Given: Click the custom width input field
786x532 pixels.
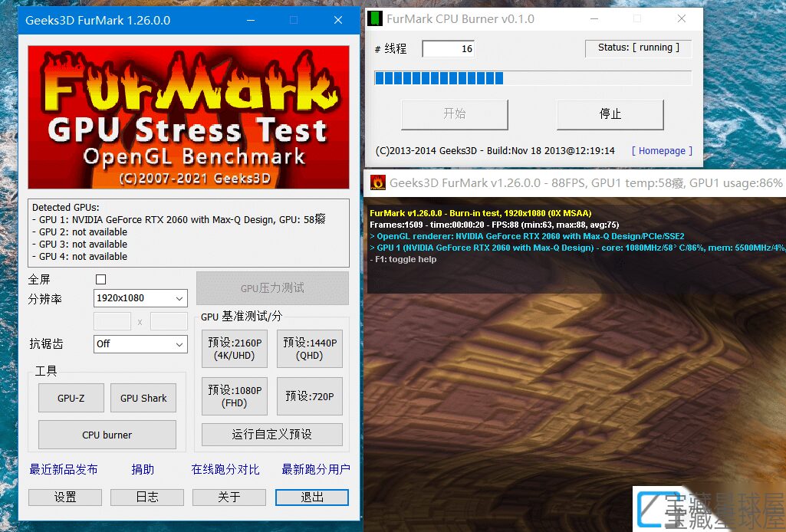Looking at the screenshot, I should pyautogui.click(x=112, y=321).
